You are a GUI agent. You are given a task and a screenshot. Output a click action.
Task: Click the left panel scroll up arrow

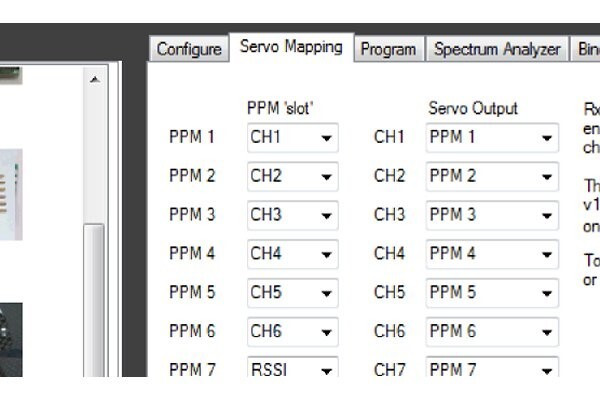pyautogui.click(x=94, y=79)
